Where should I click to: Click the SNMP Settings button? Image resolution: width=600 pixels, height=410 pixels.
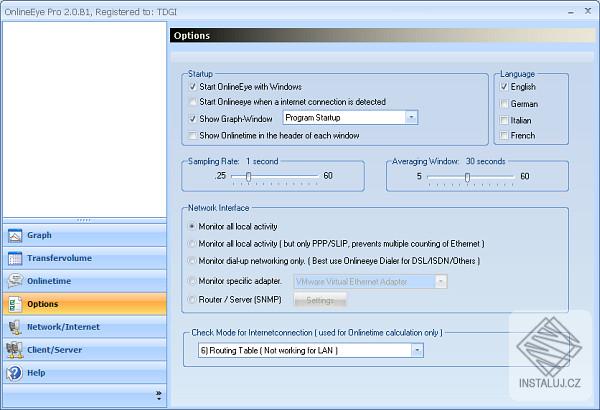(x=320, y=301)
